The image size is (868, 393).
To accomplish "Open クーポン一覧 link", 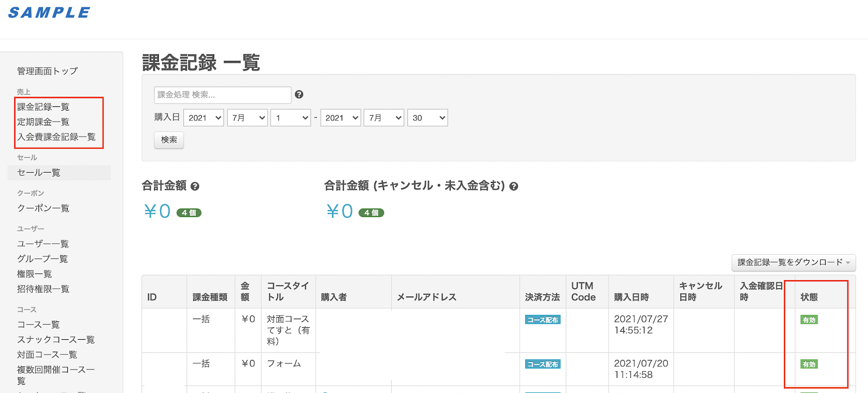I will click(x=43, y=208).
